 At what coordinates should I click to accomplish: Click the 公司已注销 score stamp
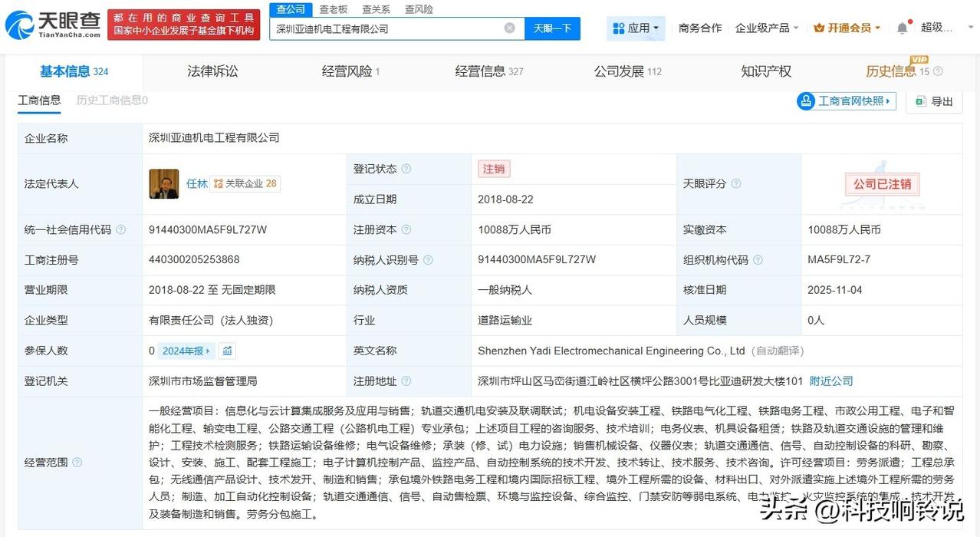(x=882, y=184)
